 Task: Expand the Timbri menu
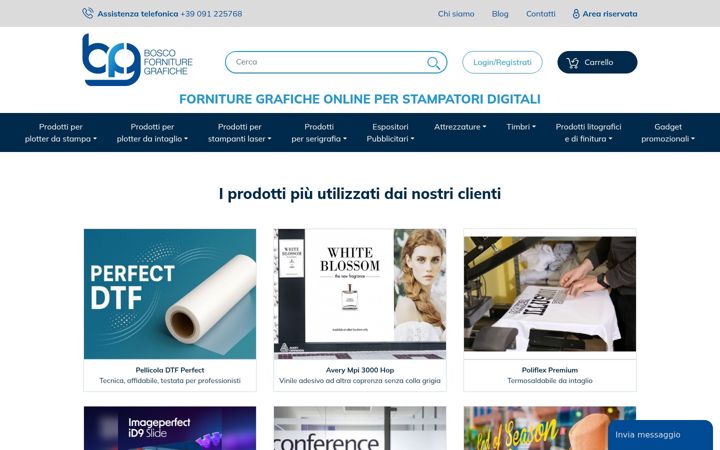[x=521, y=127]
